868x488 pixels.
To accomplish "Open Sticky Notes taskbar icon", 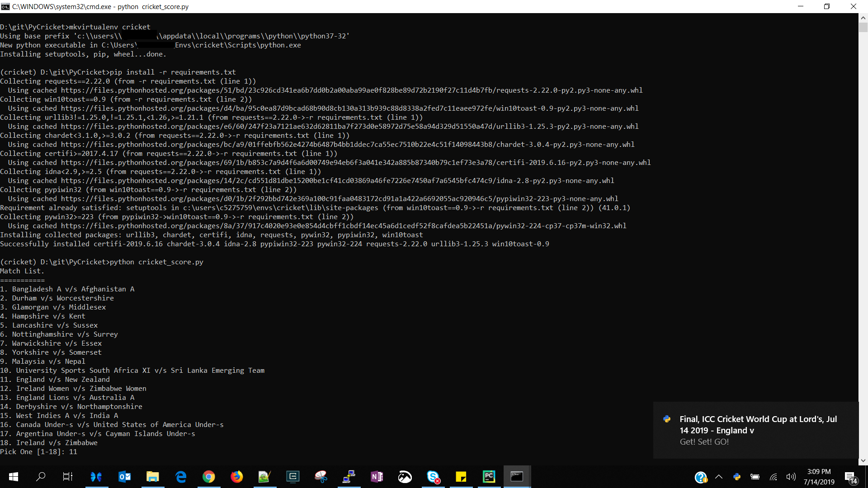I will coord(461,477).
